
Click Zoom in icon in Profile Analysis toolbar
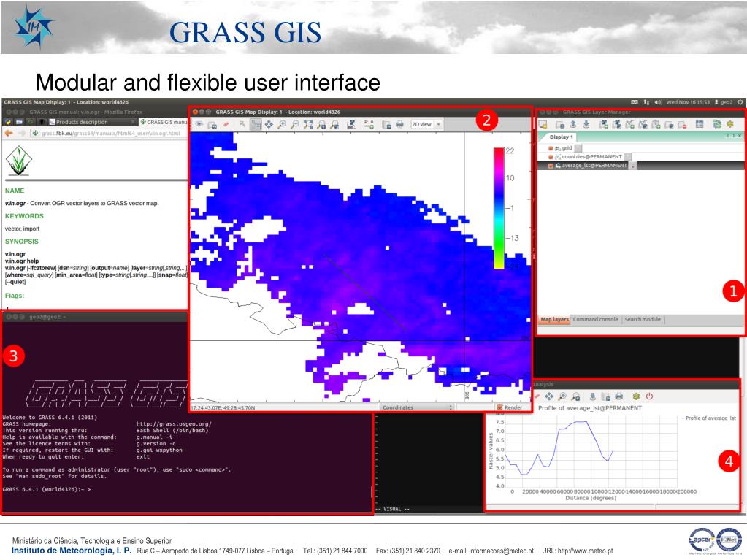562,396
